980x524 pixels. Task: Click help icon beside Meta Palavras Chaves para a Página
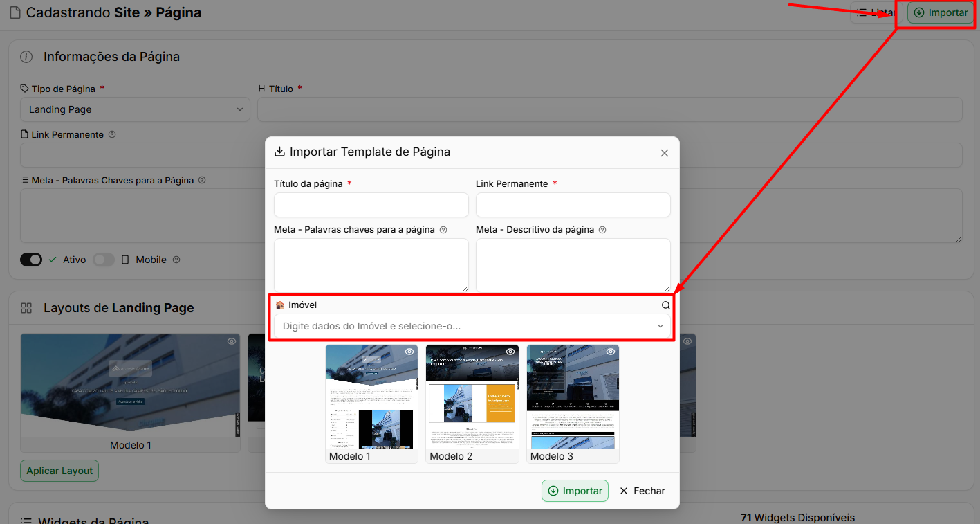click(202, 180)
